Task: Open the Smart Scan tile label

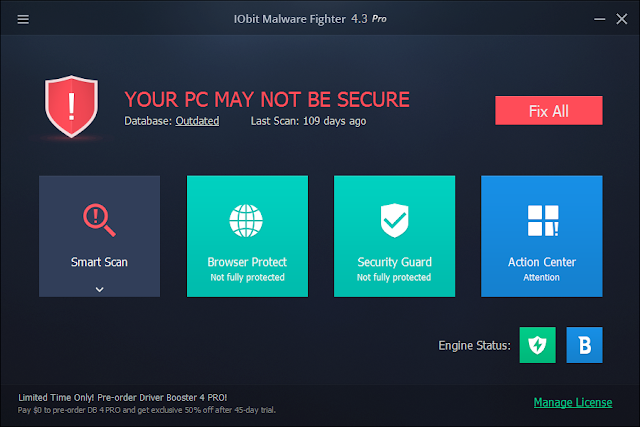Action: (x=99, y=263)
